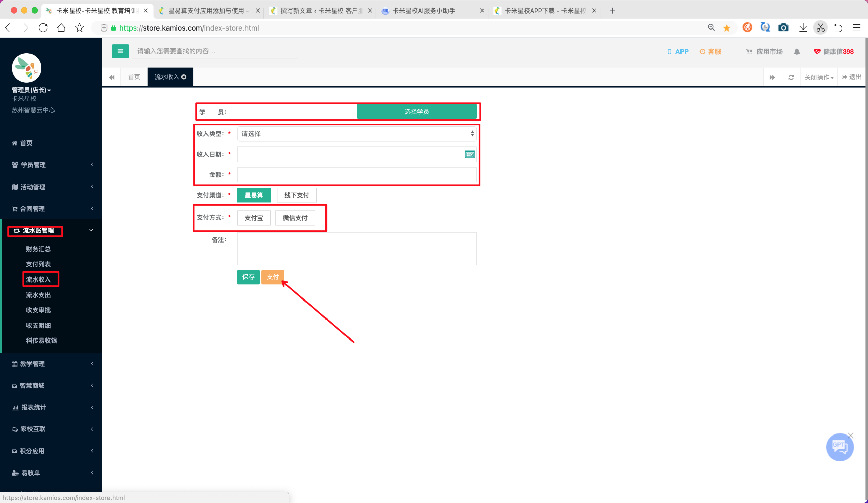Click the tab scroll-left double arrow
This screenshot has width=868, height=503.
coord(112,77)
